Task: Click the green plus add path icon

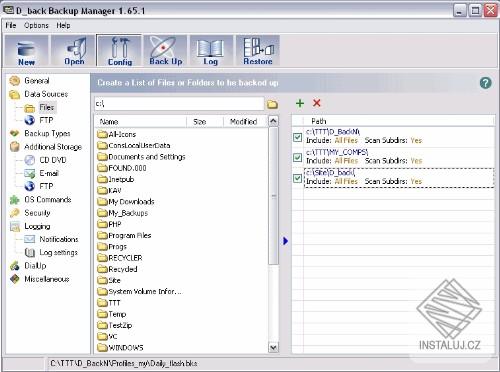Action: (300, 103)
